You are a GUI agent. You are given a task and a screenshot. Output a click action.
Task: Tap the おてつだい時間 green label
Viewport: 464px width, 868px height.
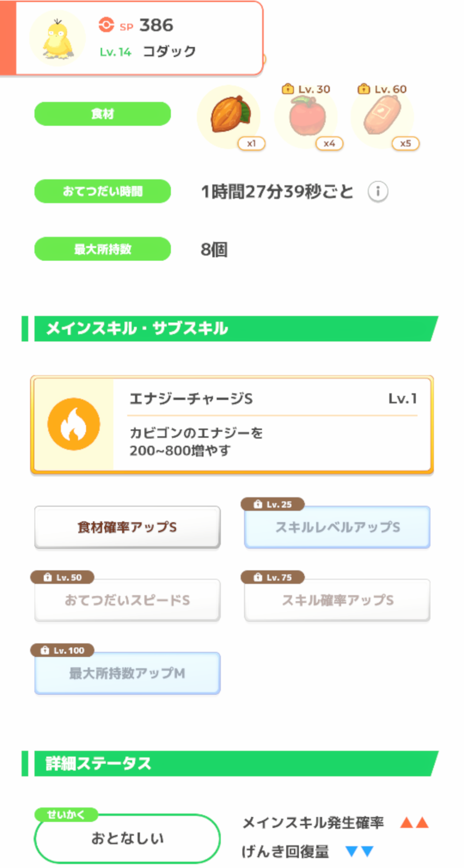pos(102,191)
